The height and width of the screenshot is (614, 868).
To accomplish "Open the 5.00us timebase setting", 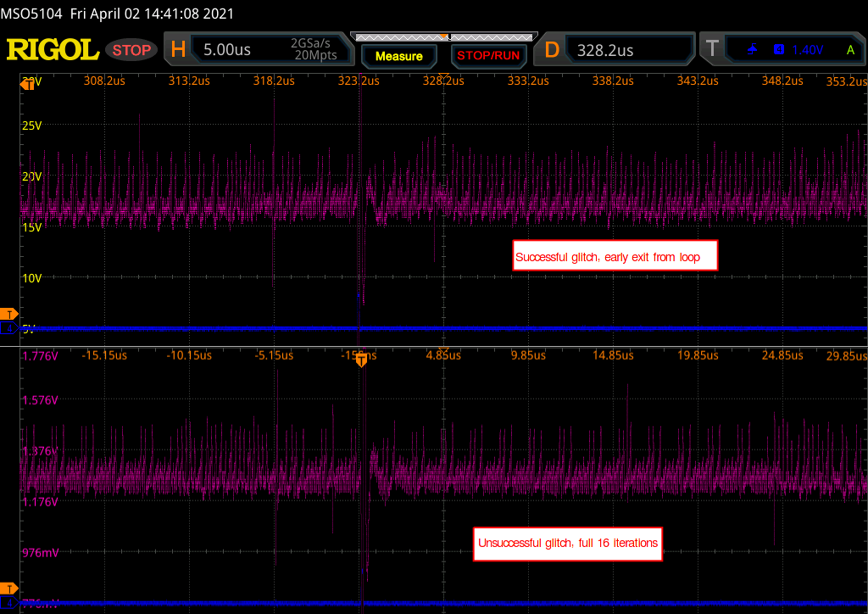I will pyautogui.click(x=227, y=50).
